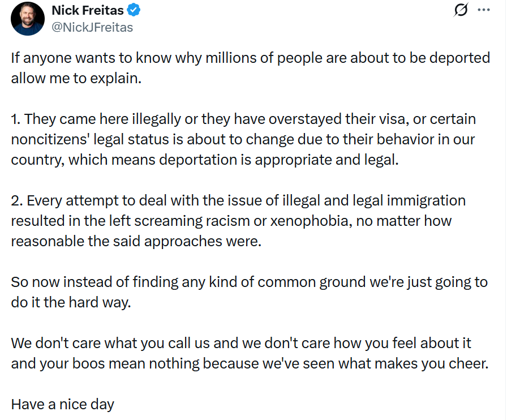520x420 pixels.
Task: Open the @NickJFreitas handle link
Action: click(x=92, y=27)
